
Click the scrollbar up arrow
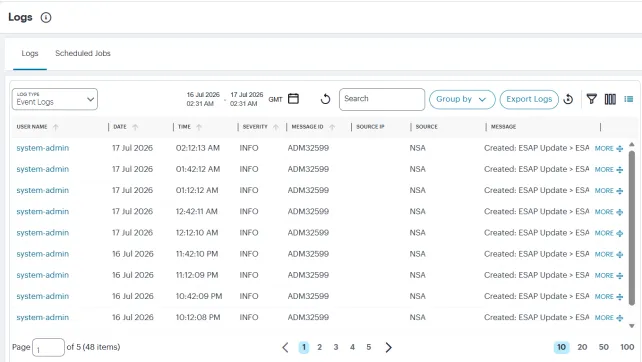pos(632,144)
